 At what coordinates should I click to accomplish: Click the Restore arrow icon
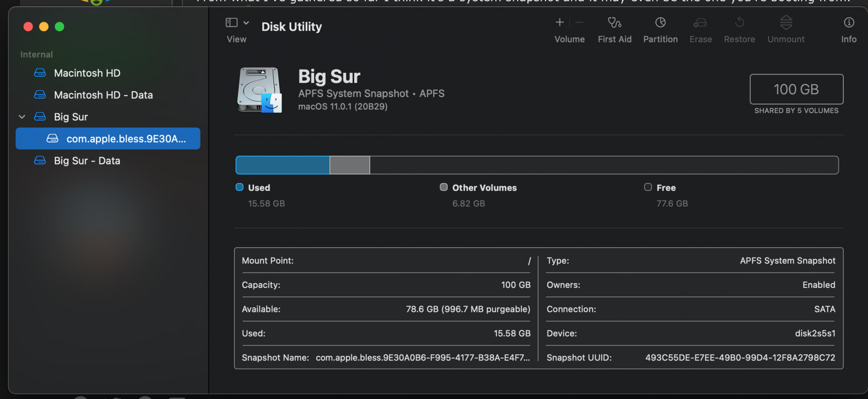(740, 22)
